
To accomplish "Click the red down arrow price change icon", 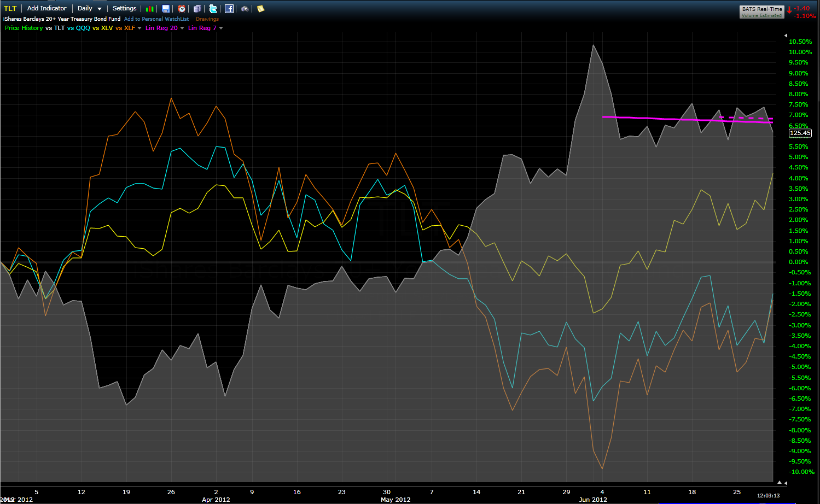I will click(789, 10).
